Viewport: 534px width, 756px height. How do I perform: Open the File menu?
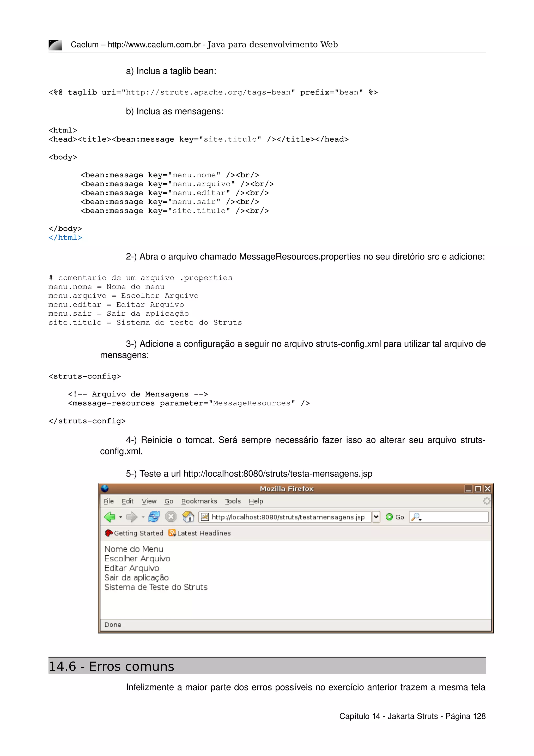click(109, 501)
